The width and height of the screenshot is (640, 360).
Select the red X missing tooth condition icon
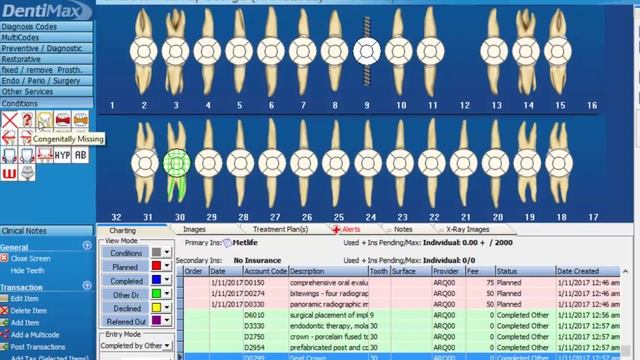[x=9, y=120]
